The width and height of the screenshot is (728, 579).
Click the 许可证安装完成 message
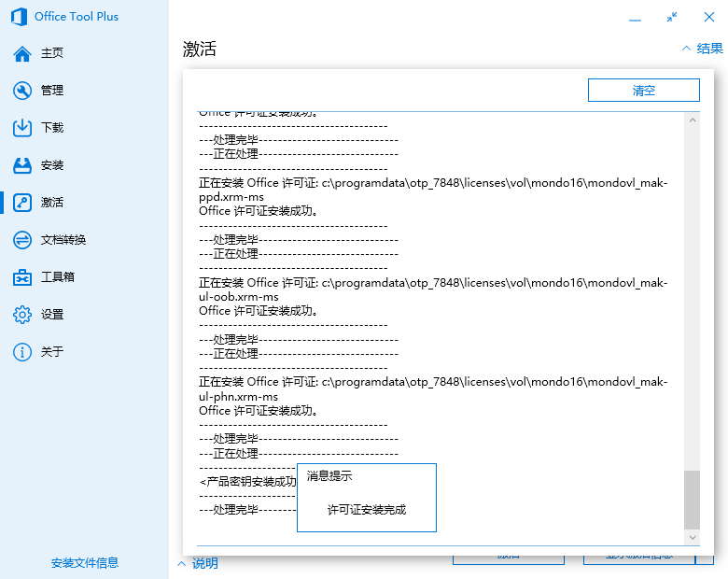pos(367,510)
